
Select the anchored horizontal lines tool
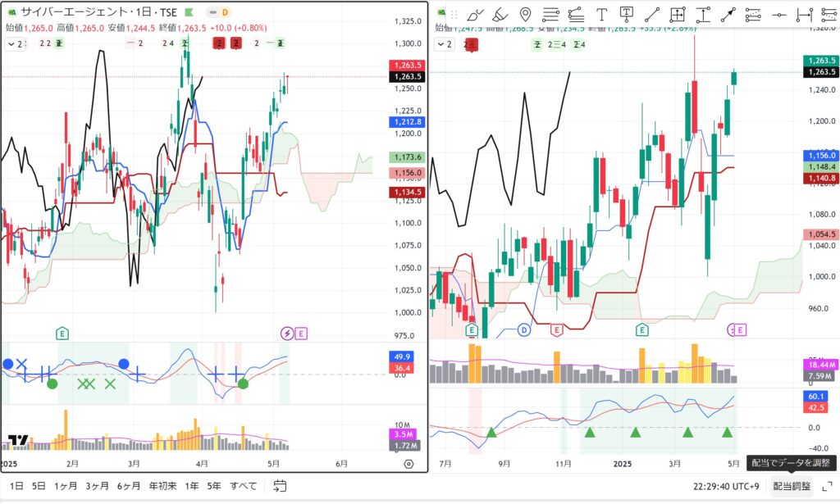(550, 15)
